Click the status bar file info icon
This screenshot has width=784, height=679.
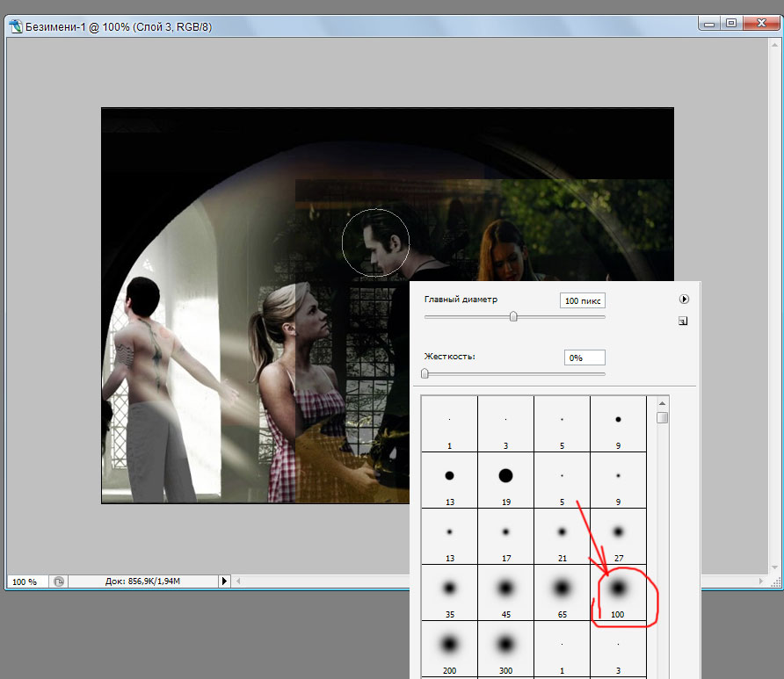[x=58, y=581]
